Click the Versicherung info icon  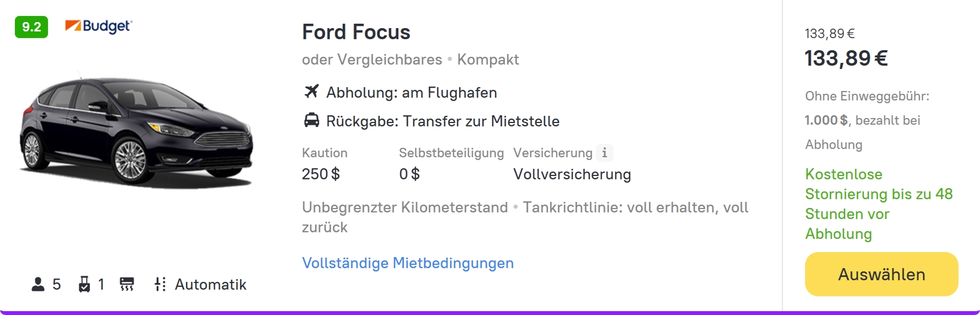604,153
